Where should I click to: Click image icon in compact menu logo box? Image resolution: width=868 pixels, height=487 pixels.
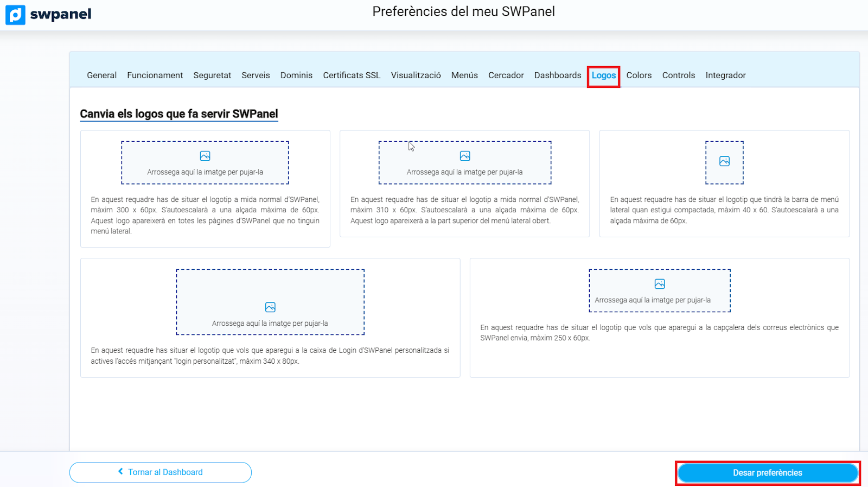(724, 161)
